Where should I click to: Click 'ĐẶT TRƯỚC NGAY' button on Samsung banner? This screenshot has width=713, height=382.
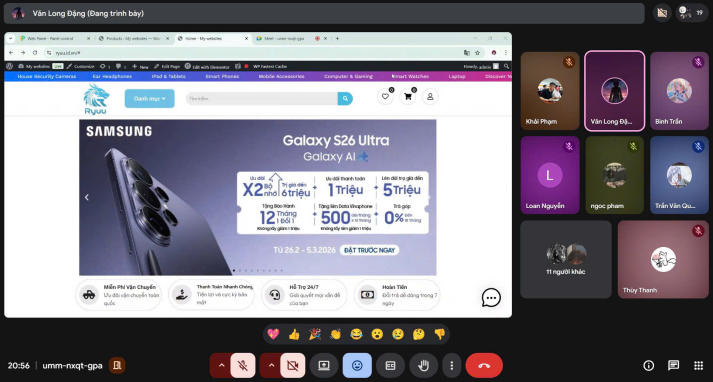(369, 250)
